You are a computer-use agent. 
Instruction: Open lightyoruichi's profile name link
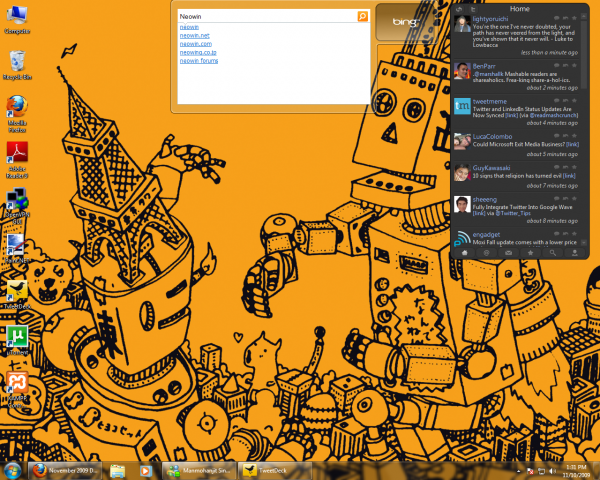pyautogui.click(x=490, y=19)
